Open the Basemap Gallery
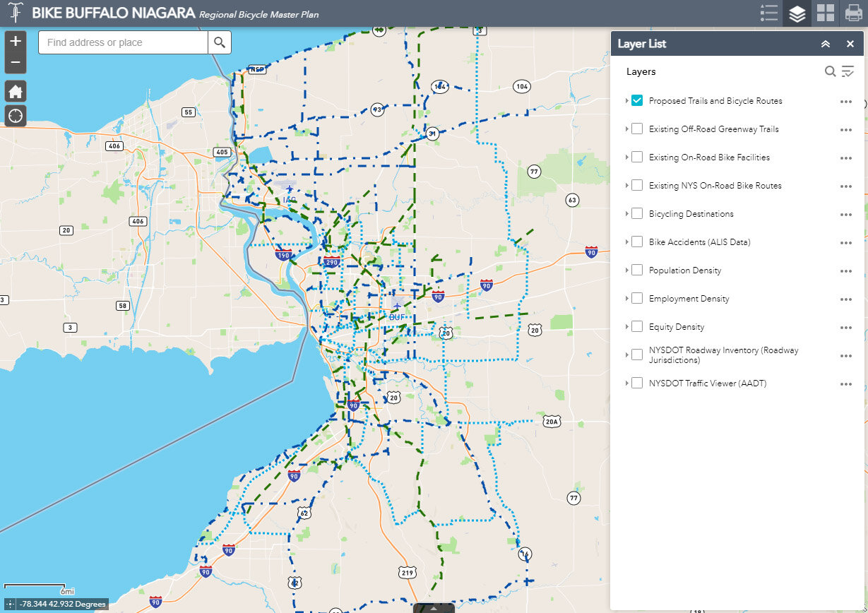The image size is (868, 613). [x=824, y=12]
